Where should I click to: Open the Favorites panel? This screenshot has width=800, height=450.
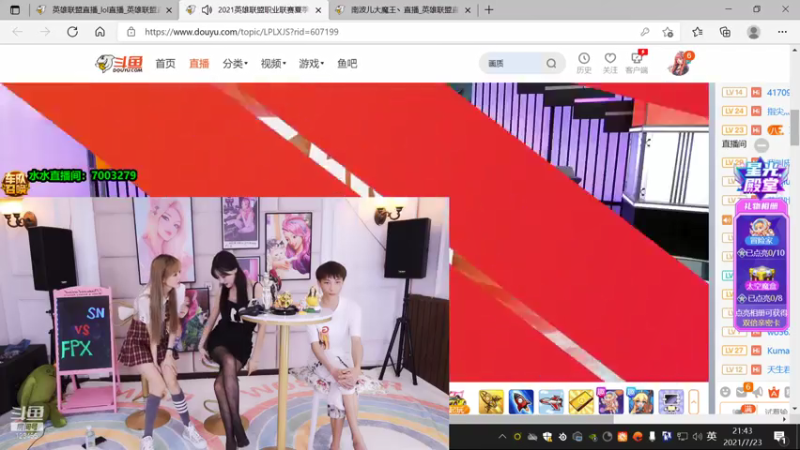click(x=697, y=32)
